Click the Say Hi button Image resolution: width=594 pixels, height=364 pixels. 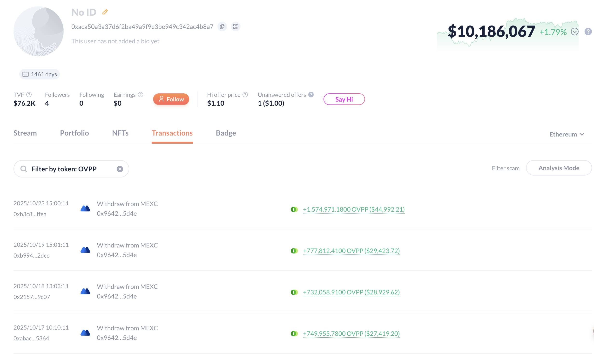click(x=344, y=99)
